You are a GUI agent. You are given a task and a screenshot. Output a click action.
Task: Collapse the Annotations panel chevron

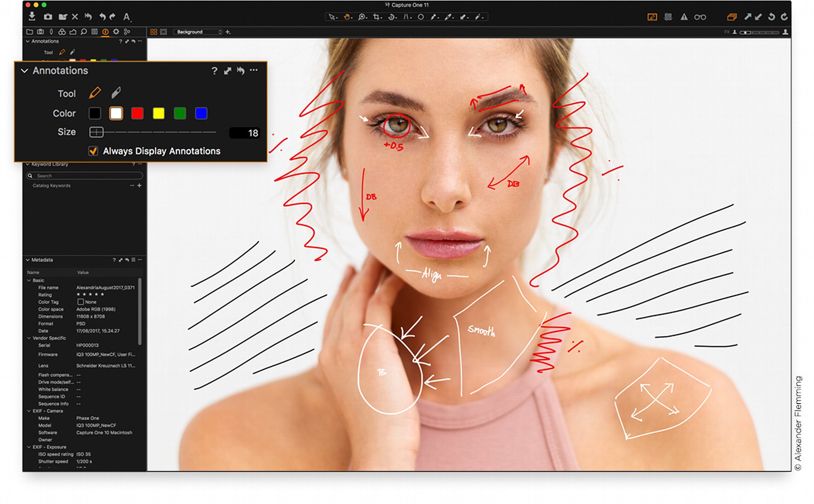(24, 71)
